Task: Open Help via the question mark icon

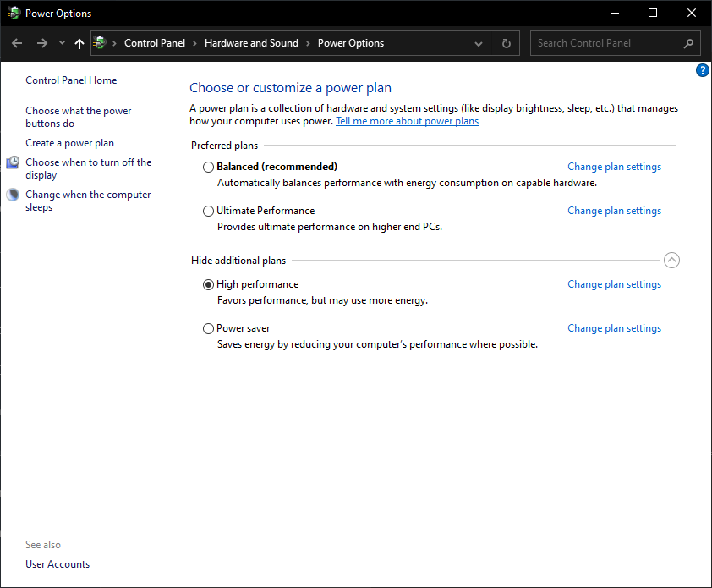Action: pos(702,70)
